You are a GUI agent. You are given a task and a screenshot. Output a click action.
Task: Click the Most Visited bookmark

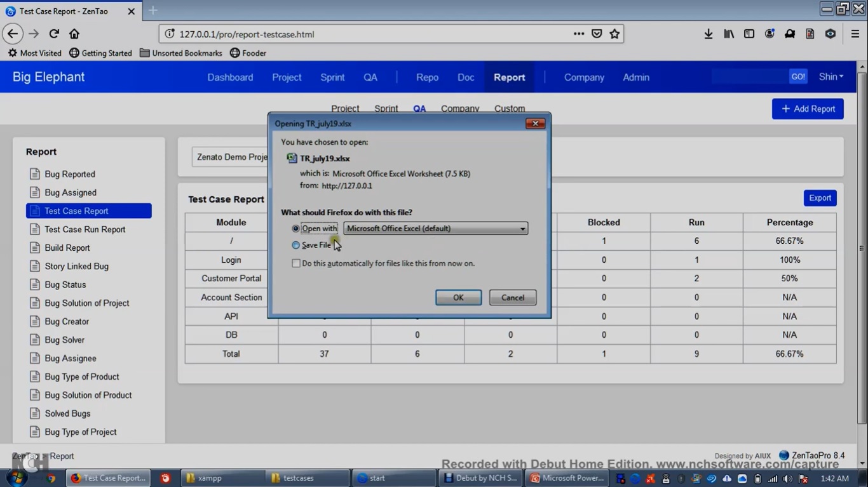35,53
